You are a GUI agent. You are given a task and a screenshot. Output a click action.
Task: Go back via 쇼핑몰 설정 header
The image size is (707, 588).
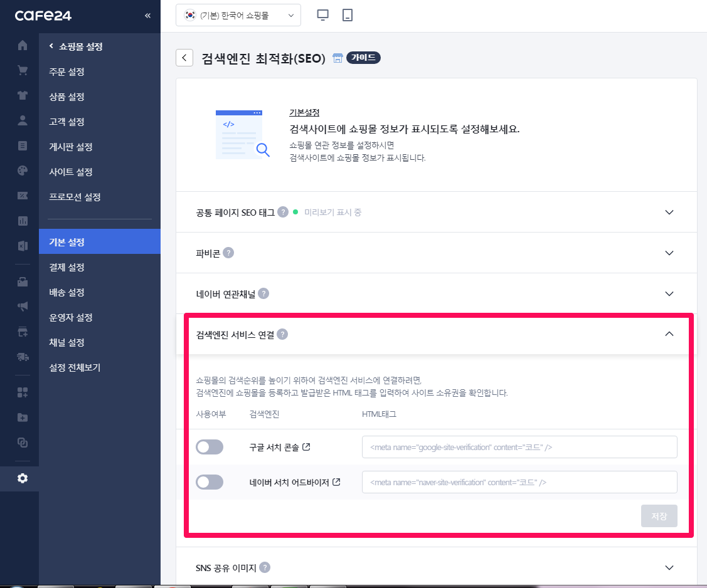click(x=76, y=46)
